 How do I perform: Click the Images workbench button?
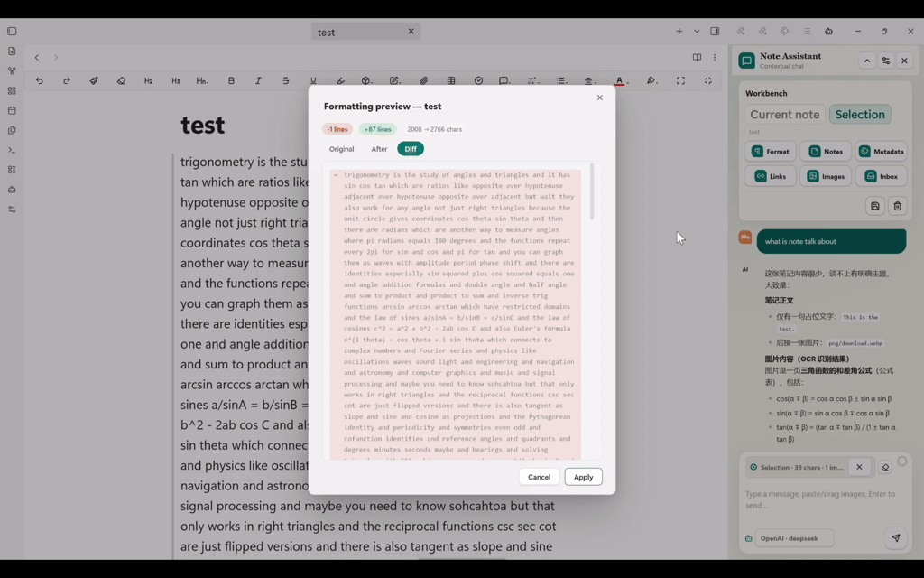(x=826, y=176)
